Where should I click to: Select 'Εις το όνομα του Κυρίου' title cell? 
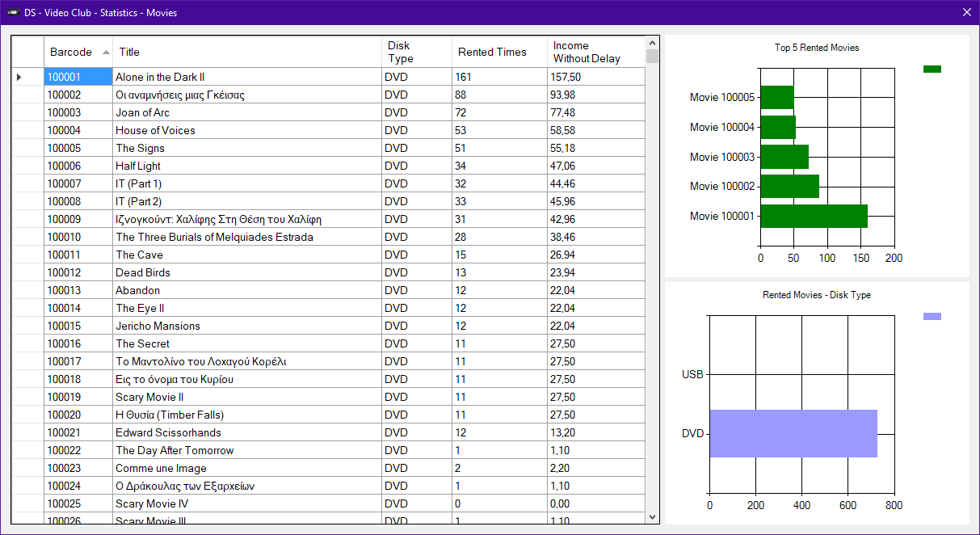click(x=247, y=379)
